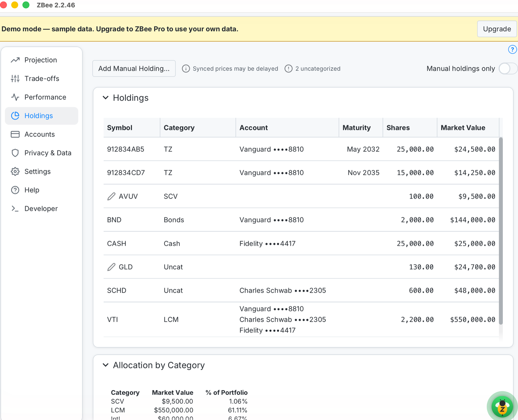The image size is (518, 420).
Task: Click Add Manual Holding button
Action: (x=134, y=69)
